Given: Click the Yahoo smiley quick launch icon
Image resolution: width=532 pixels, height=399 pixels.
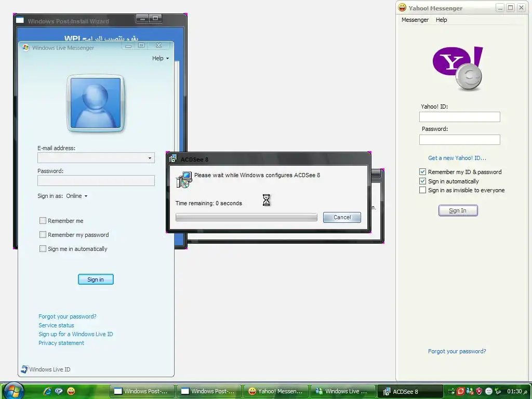Looking at the screenshot, I should pyautogui.click(x=71, y=391).
